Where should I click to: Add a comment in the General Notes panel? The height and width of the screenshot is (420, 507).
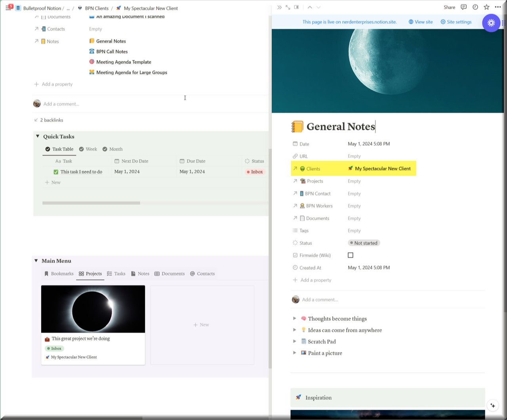coord(320,300)
